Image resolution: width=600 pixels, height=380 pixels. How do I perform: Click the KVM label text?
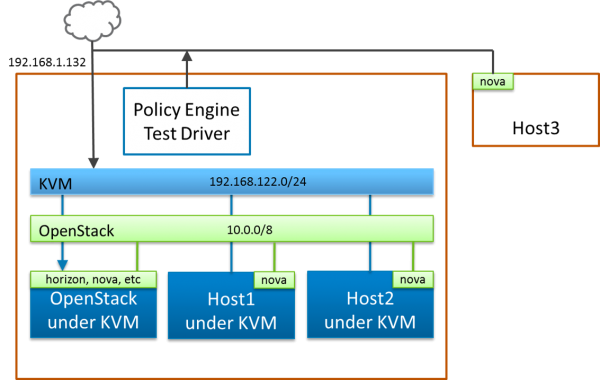[x=55, y=184]
